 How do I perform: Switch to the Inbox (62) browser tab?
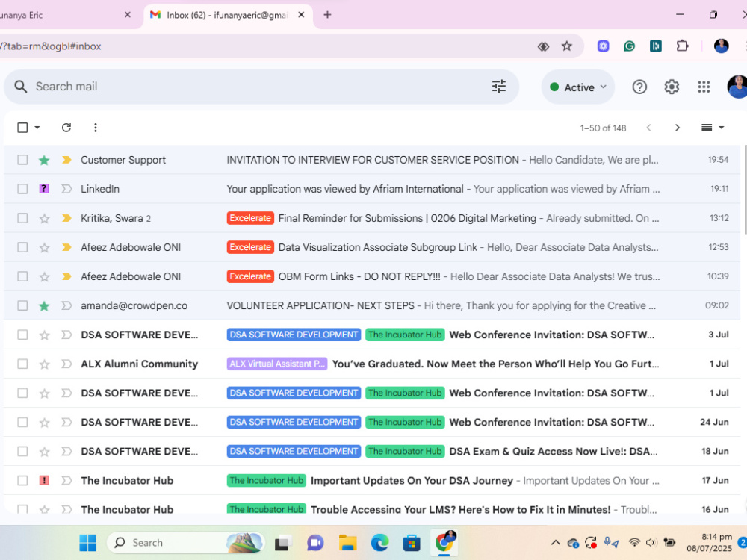(227, 15)
